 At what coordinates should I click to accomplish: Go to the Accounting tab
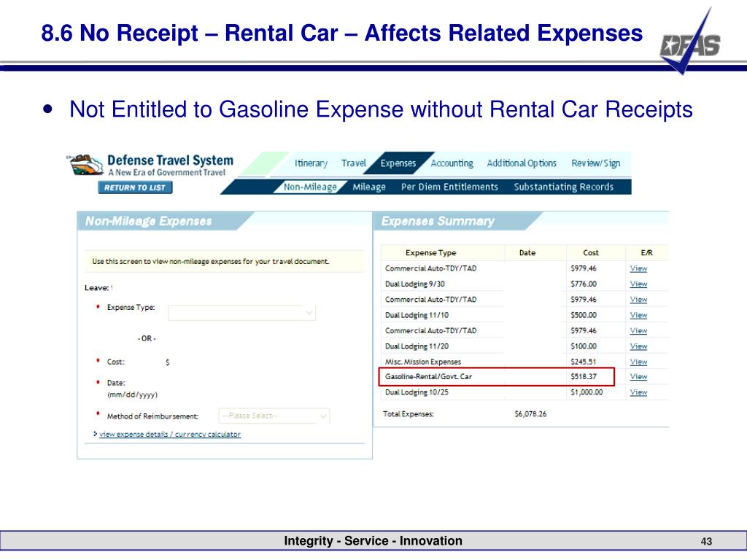tap(452, 163)
